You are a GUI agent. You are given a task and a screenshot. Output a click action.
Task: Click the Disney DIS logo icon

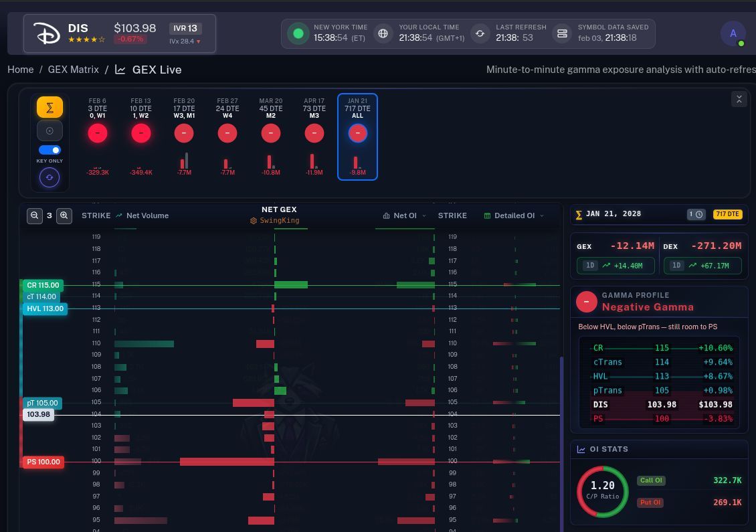(47, 33)
